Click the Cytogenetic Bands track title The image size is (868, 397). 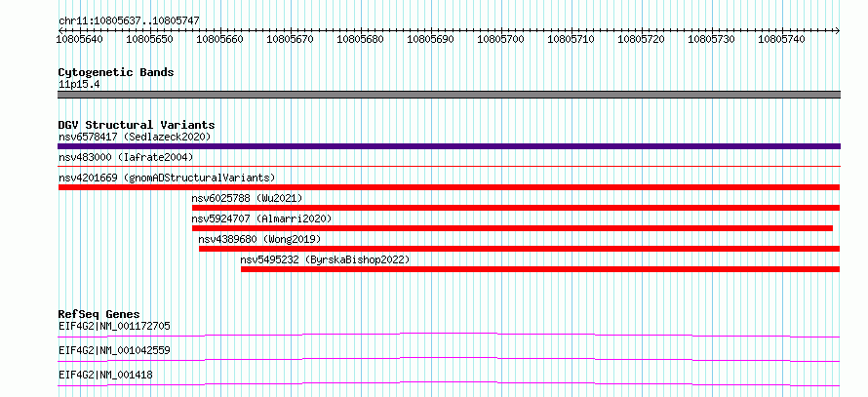(116, 72)
